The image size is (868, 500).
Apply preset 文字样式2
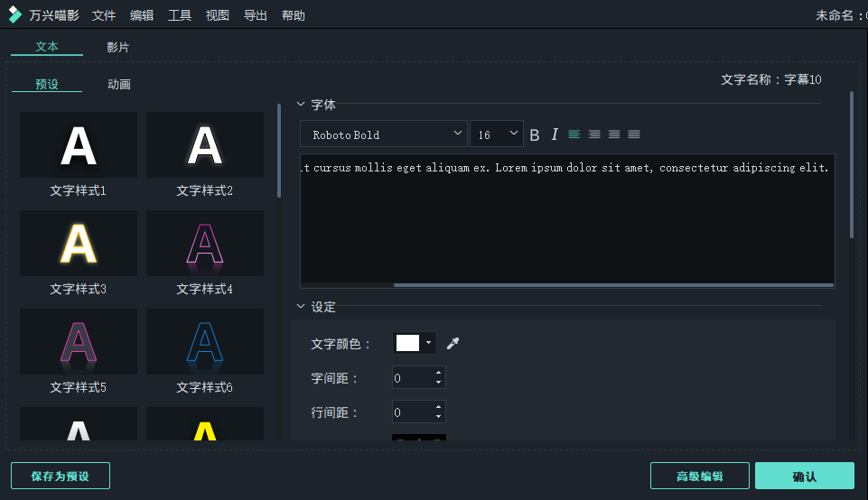click(x=205, y=145)
